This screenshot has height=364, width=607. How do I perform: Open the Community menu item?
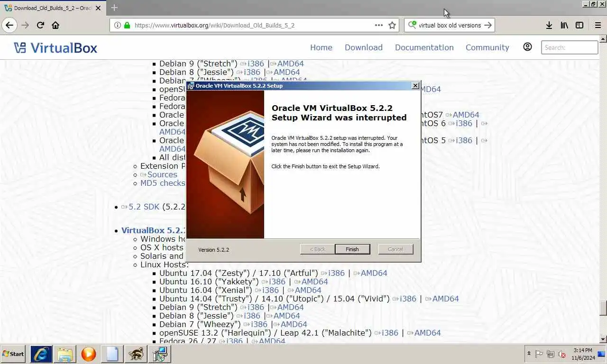(x=487, y=47)
